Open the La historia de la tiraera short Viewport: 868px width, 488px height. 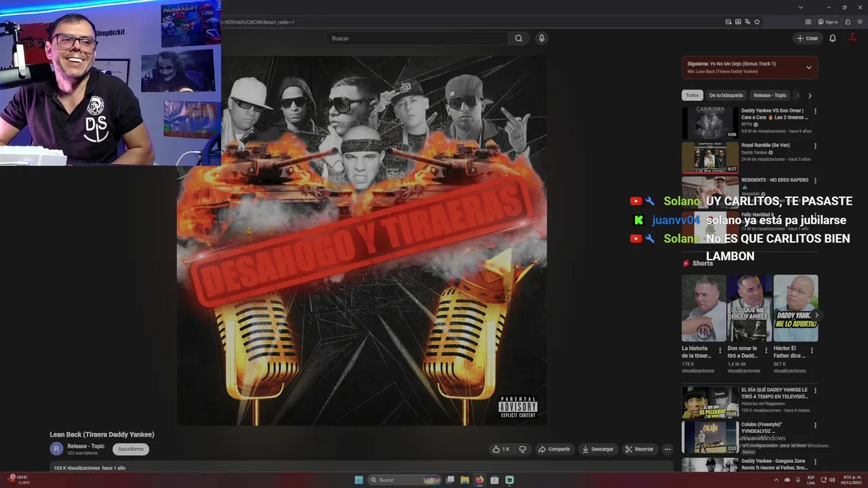tap(704, 308)
